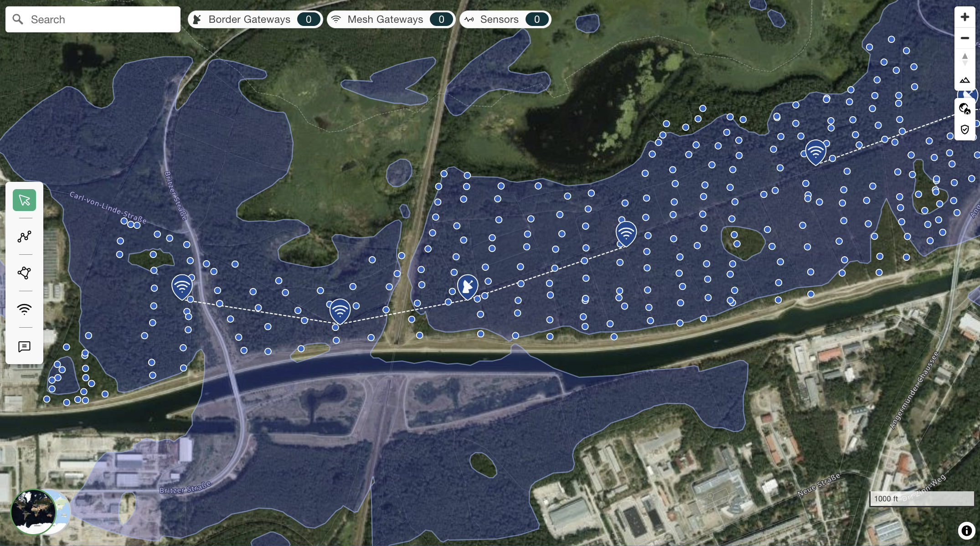Toggle the shield protection layer

[x=965, y=130]
